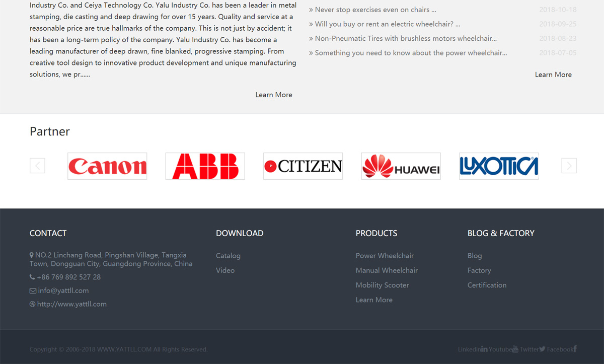This screenshot has height=364, width=604.
Task: Click Learn More below the company description
Action: tap(274, 95)
